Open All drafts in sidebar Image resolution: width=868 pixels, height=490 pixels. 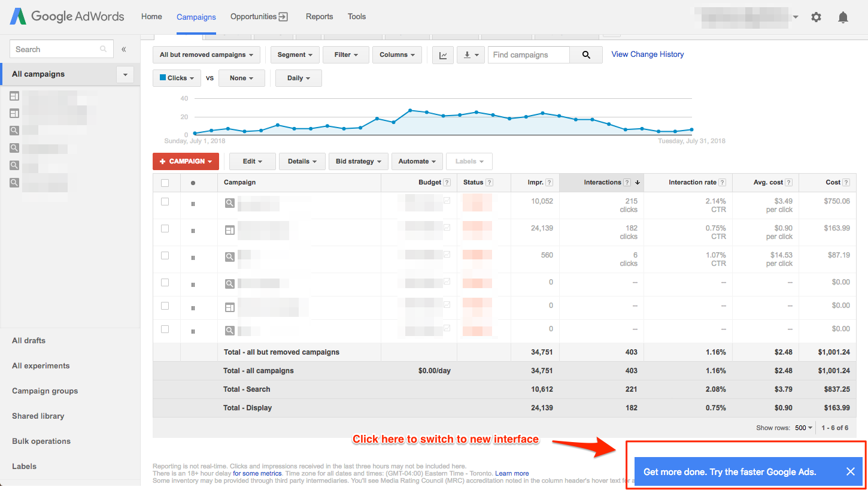click(x=29, y=341)
